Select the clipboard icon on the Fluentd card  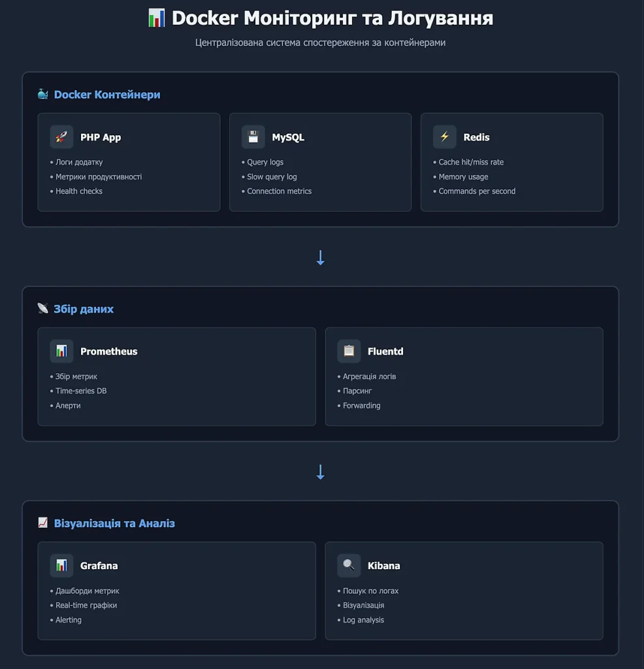pos(349,351)
